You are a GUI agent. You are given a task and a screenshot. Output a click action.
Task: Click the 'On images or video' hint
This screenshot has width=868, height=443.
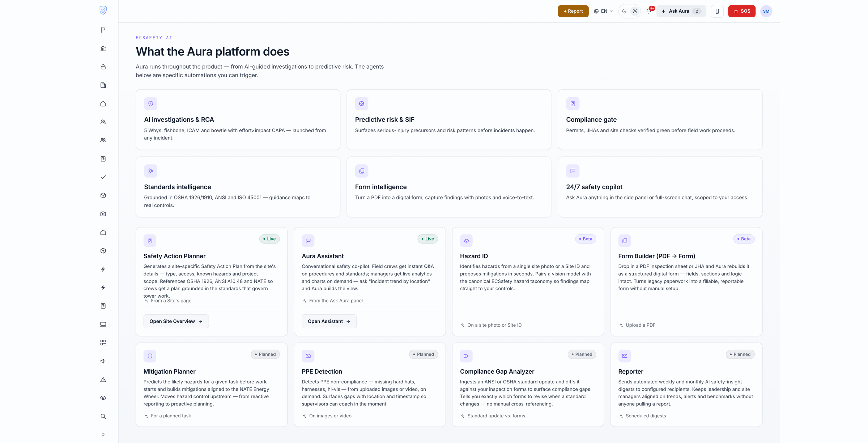pyautogui.click(x=330, y=416)
